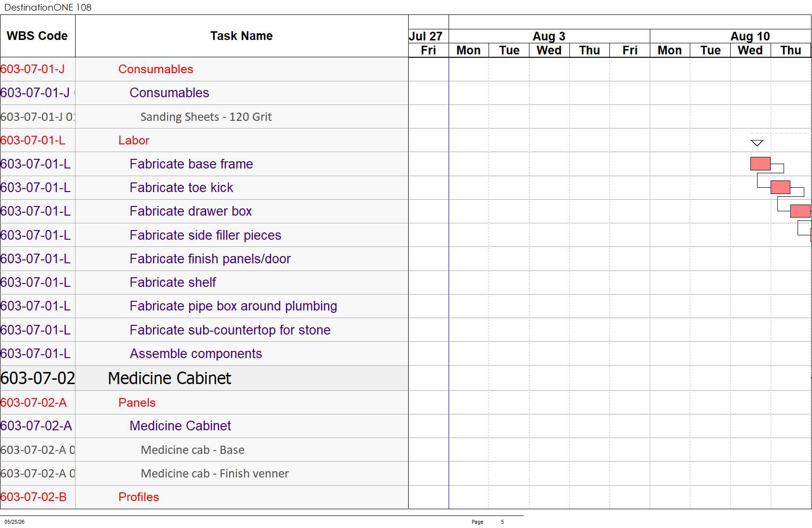Screen dimensions: 812x528
Task: Select the Fabricate shelf task
Action: click(x=204, y=283)
